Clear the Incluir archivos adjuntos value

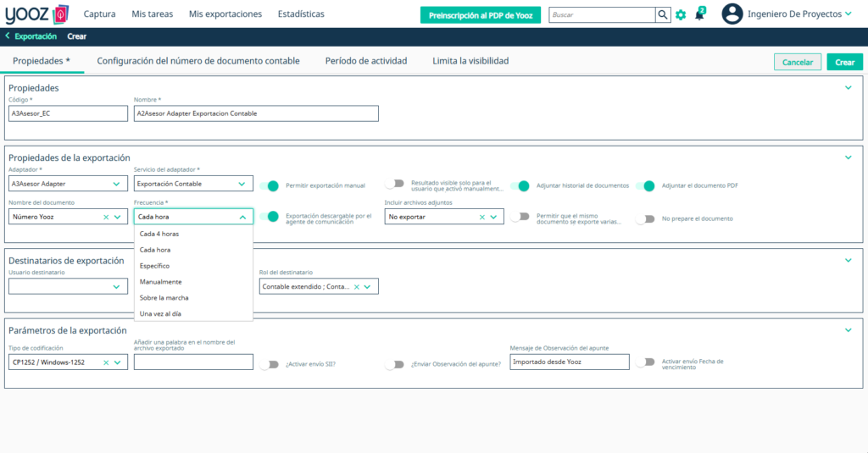[x=481, y=217]
